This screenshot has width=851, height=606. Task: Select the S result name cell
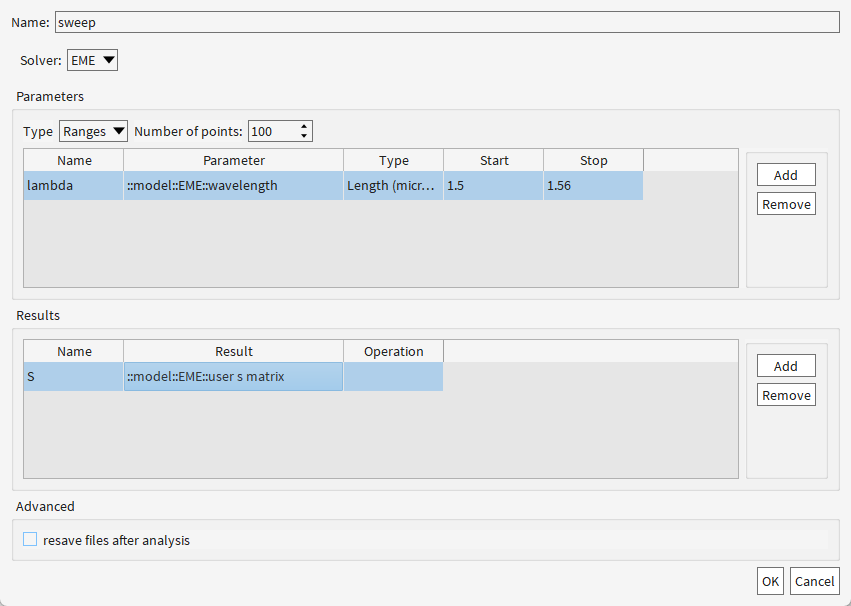pyautogui.click(x=74, y=377)
